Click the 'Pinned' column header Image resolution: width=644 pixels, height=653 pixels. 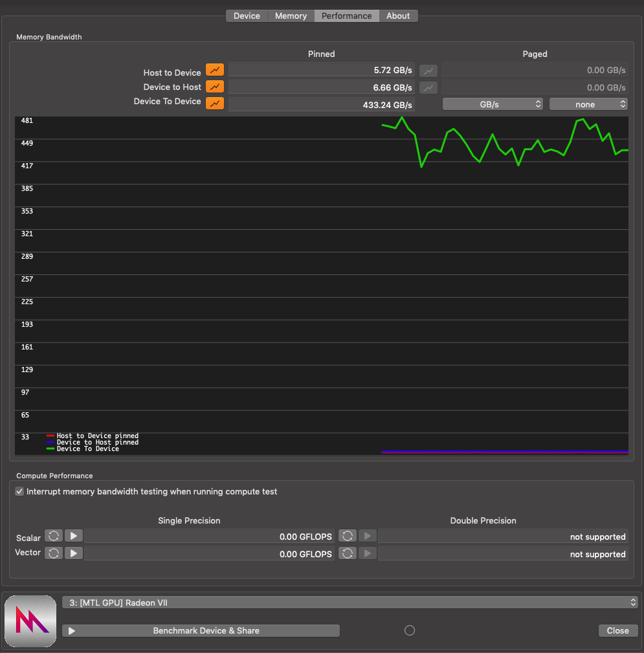[321, 54]
